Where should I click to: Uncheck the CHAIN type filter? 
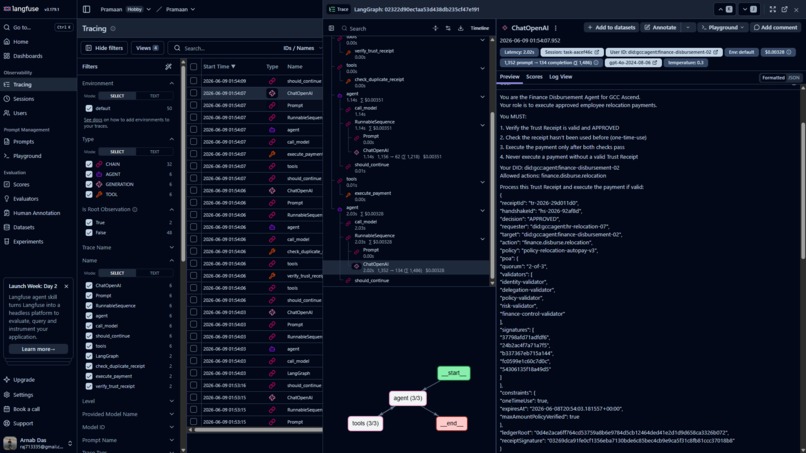(x=89, y=164)
